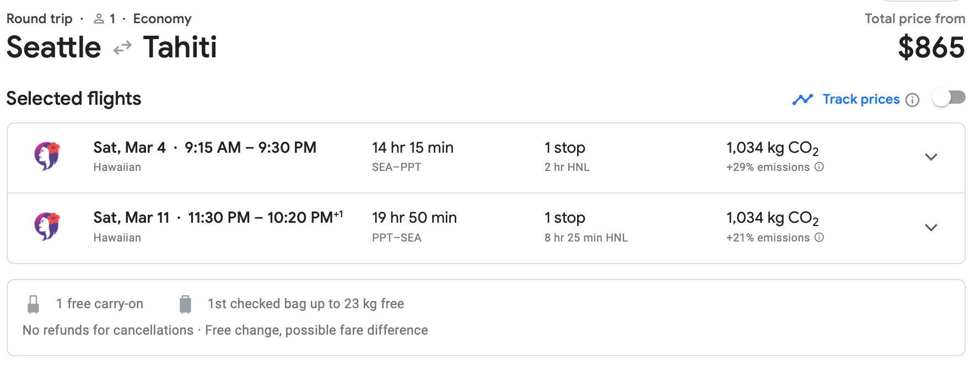Image resolution: width=980 pixels, height=365 pixels.
Task: Click the Hawaiian Airlines logo on the Mar 4 flight
Action: coord(47,157)
